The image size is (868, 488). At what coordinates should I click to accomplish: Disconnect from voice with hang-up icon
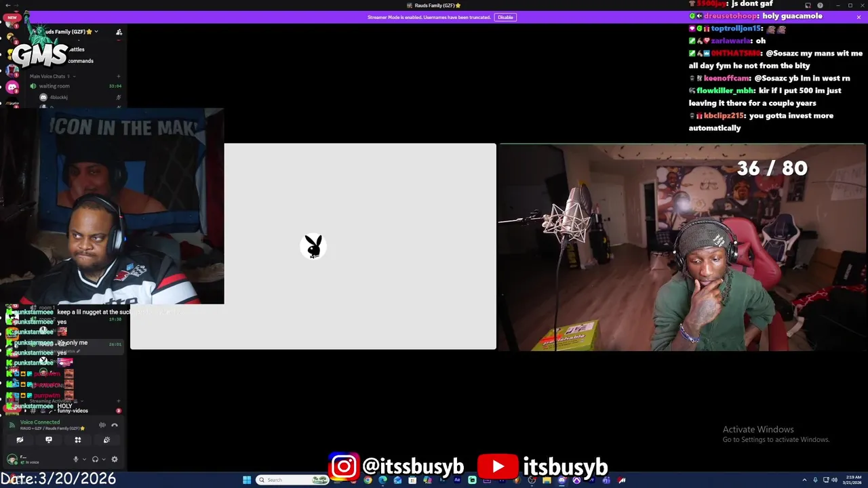(x=115, y=425)
